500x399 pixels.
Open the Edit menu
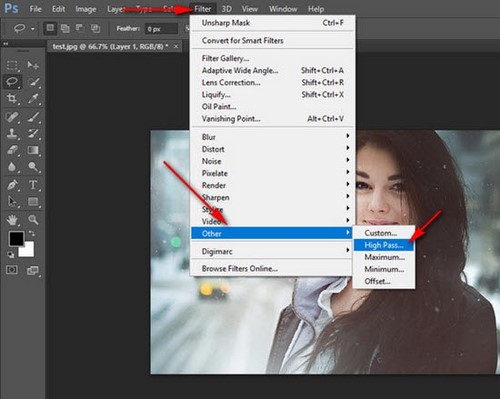pyautogui.click(x=58, y=9)
